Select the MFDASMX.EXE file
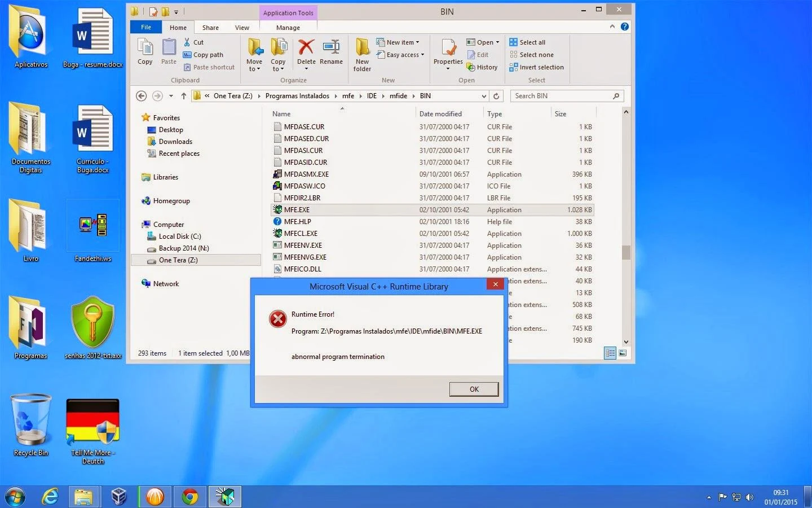Viewport: 812px width, 508px height. coord(433,174)
